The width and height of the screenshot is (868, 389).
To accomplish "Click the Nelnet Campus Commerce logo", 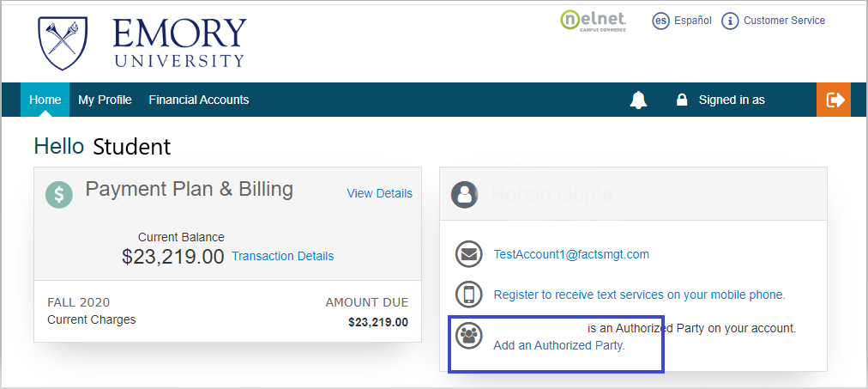I will point(594,21).
